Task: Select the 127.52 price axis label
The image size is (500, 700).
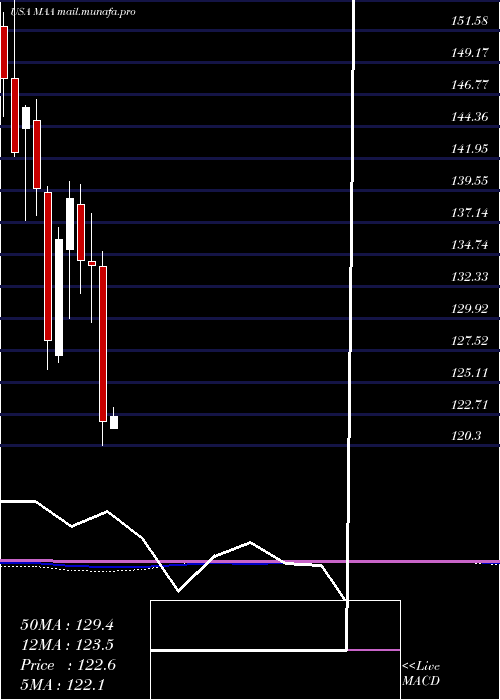Action: click(469, 341)
